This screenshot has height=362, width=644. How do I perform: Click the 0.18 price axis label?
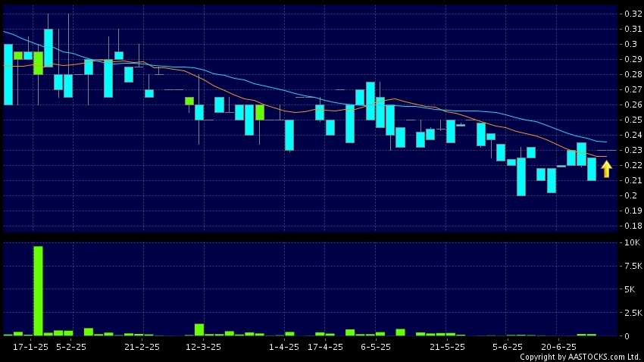[x=633, y=226]
